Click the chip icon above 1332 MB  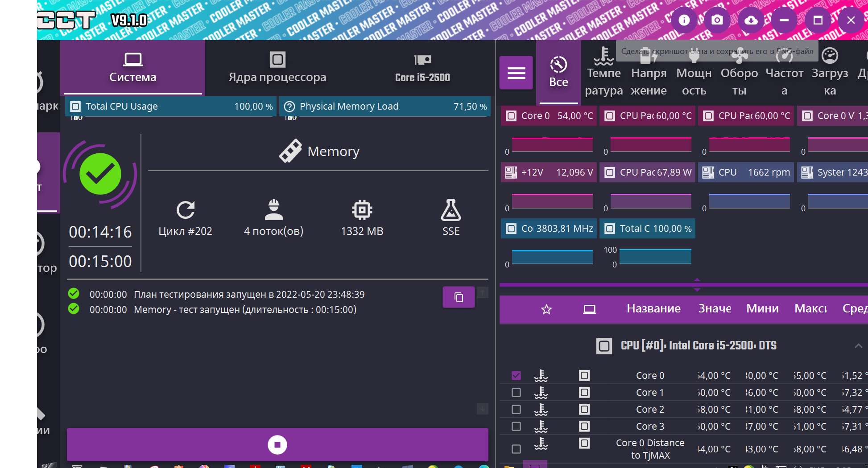click(362, 210)
